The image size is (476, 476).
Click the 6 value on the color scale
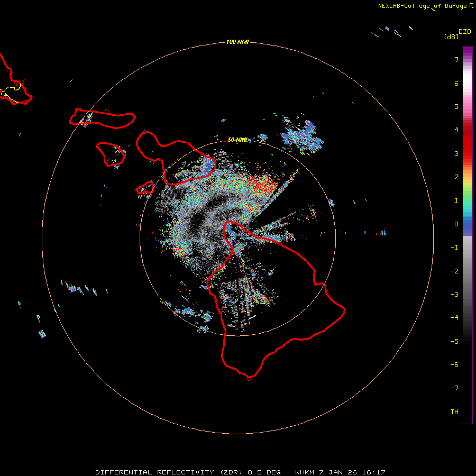pyautogui.click(x=456, y=83)
